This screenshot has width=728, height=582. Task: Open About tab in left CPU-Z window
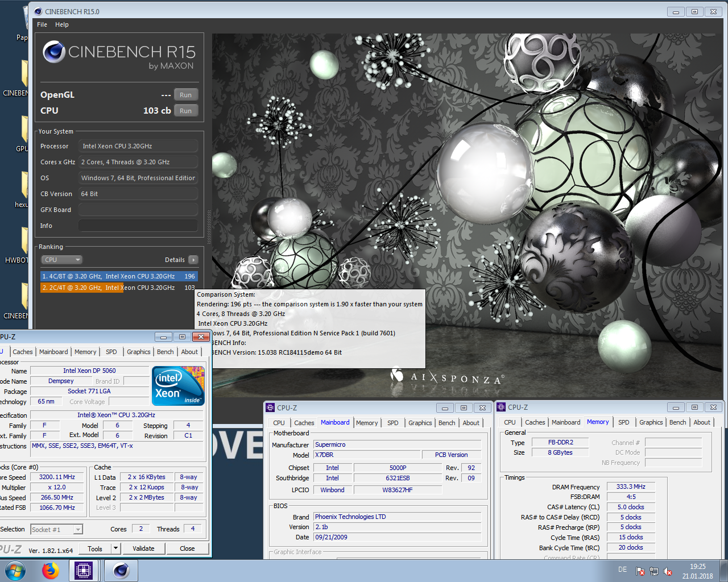click(189, 352)
